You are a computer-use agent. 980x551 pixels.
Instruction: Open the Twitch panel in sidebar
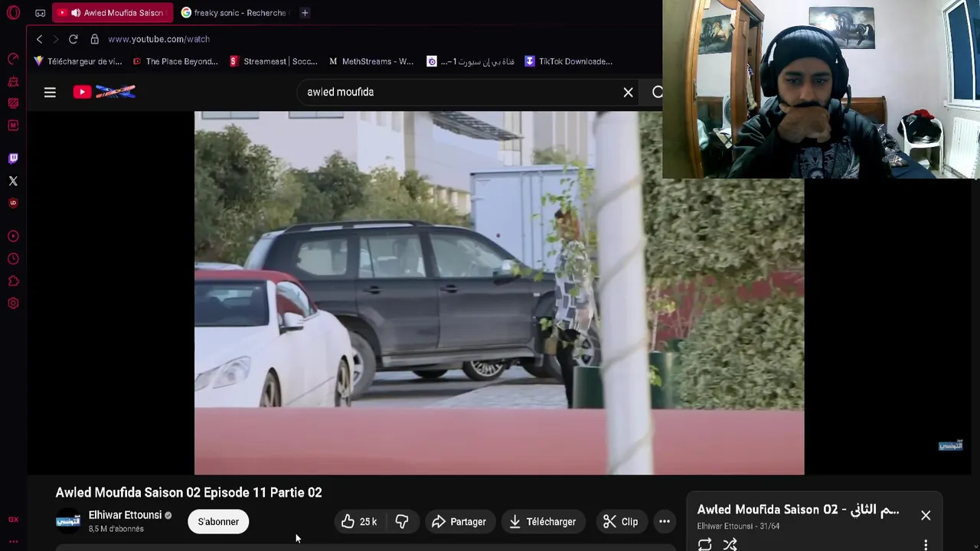click(x=13, y=158)
